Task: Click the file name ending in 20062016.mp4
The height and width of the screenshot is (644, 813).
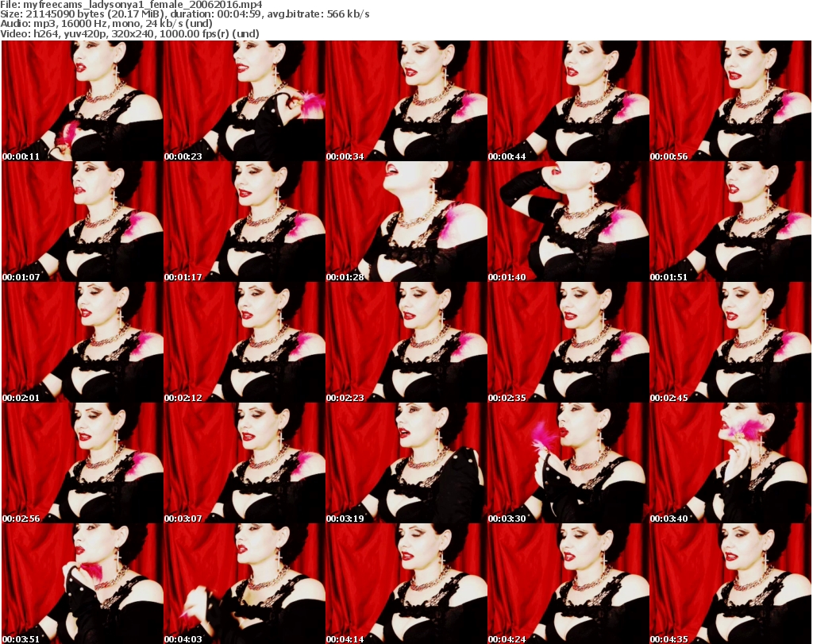Action: 143,5
